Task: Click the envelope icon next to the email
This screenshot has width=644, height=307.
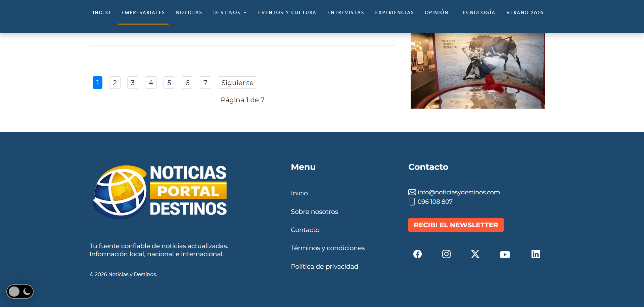Action: click(412, 192)
